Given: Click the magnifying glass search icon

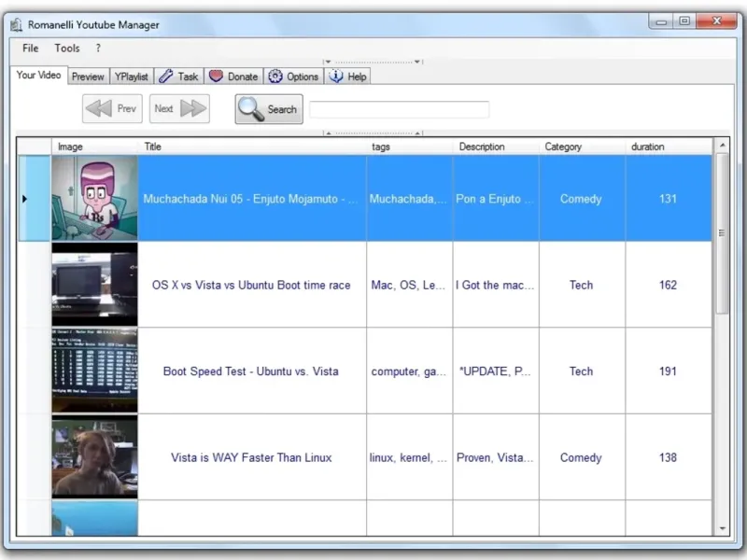Looking at the screenshot, I should 250,109.
